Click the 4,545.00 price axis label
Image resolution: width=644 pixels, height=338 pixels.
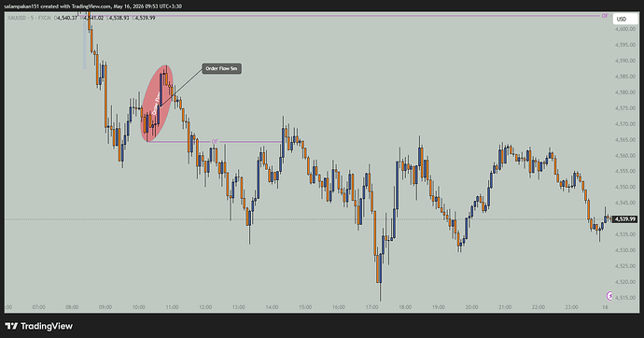pos(625,203)
